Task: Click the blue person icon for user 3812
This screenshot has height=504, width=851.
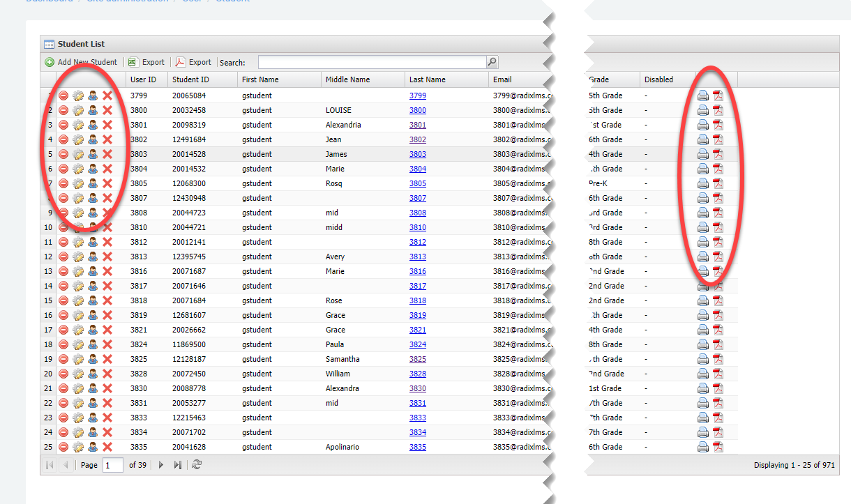Action: [93, 242]
